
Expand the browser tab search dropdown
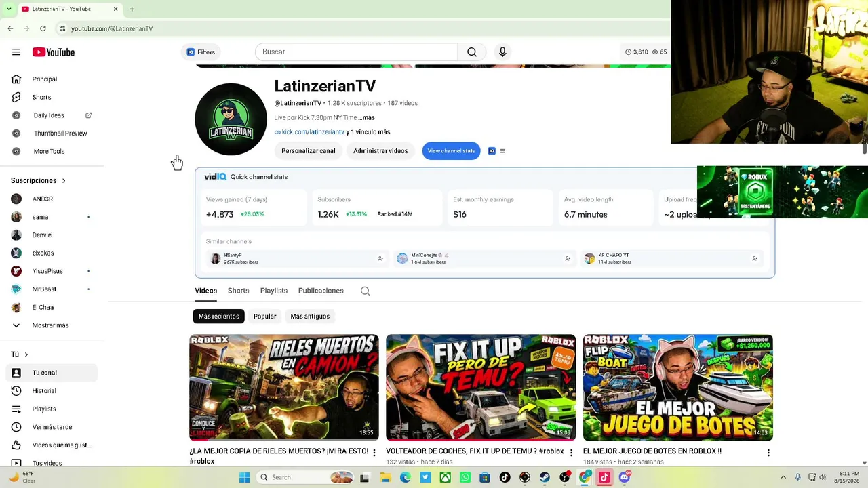(9, 9)
